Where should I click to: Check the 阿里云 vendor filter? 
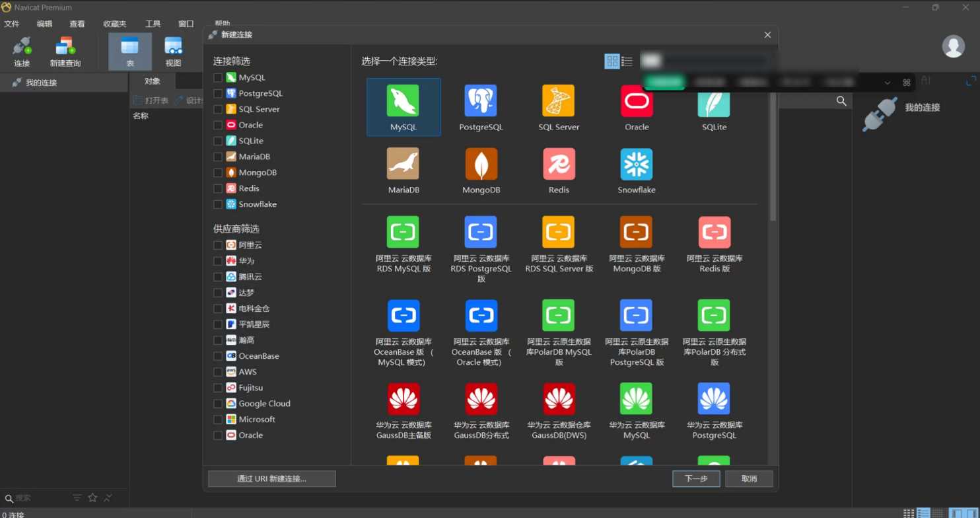(x=218, y=245)
